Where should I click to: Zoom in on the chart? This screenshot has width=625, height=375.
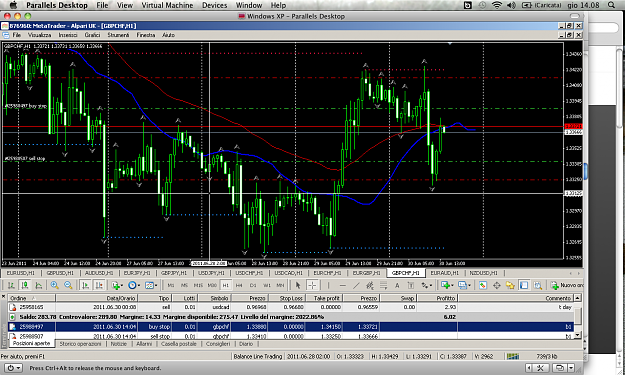(x=55, y=285)
